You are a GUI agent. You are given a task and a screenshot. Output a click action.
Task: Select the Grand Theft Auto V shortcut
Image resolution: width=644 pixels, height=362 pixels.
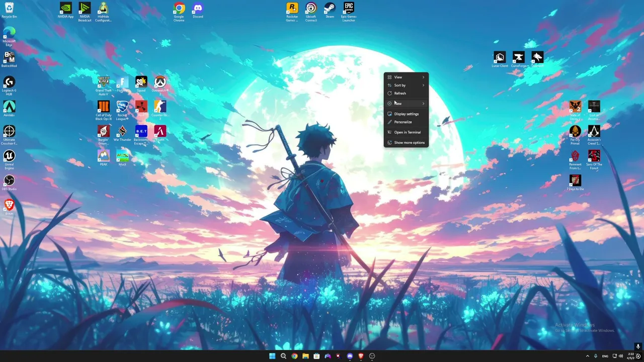click(x=103, y=86)
